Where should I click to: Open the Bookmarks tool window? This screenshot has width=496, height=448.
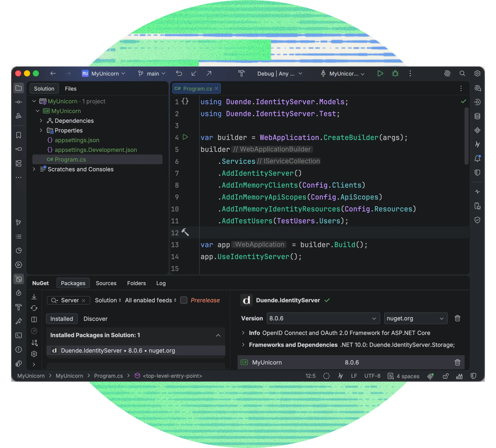pos(19,135)
